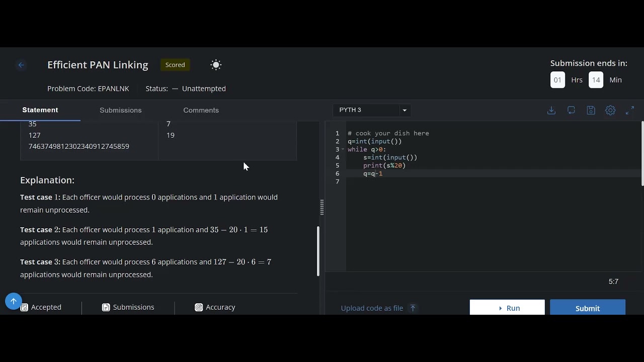Submit the solution
Image resolution: width=644 pixels, height=362 pixels.
click(588, 308)
